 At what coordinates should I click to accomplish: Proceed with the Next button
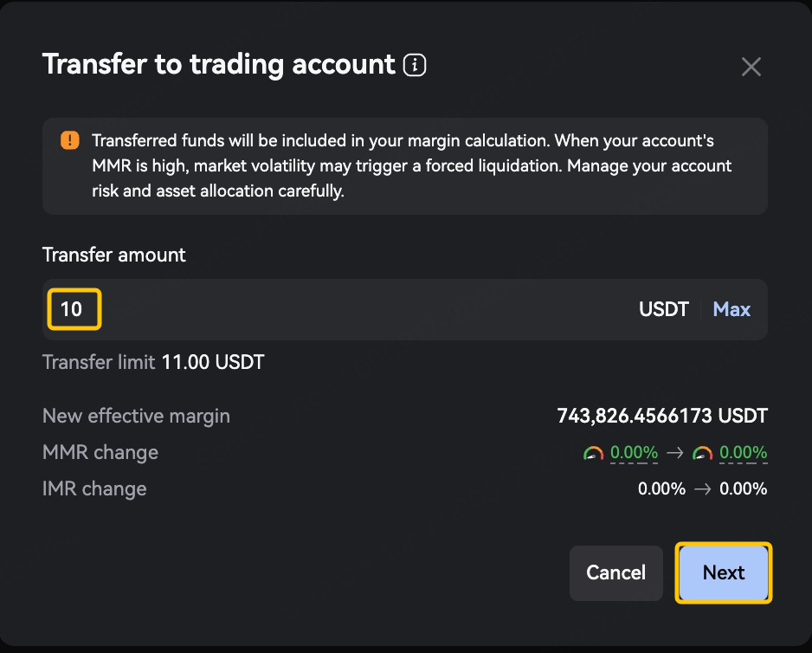[724, 572]
